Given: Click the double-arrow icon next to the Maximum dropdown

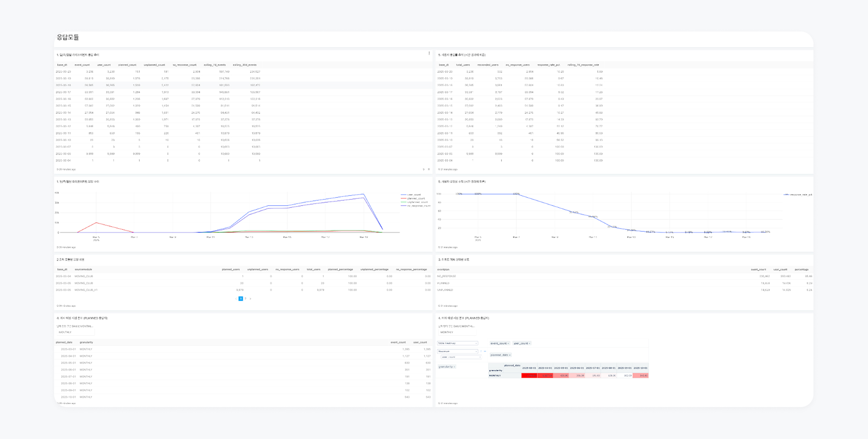Looking at the screenshot, I should [x=485, y=351].
